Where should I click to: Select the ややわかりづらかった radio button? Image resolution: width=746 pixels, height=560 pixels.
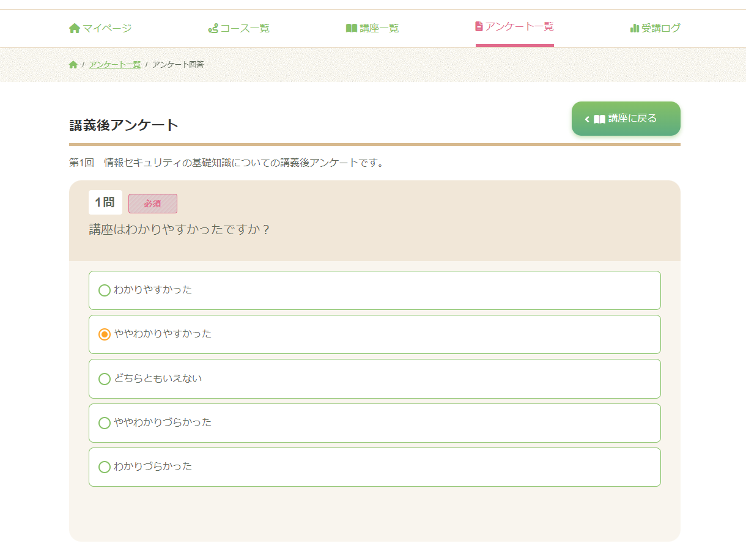pyautogui.click(x=105, y=423)
